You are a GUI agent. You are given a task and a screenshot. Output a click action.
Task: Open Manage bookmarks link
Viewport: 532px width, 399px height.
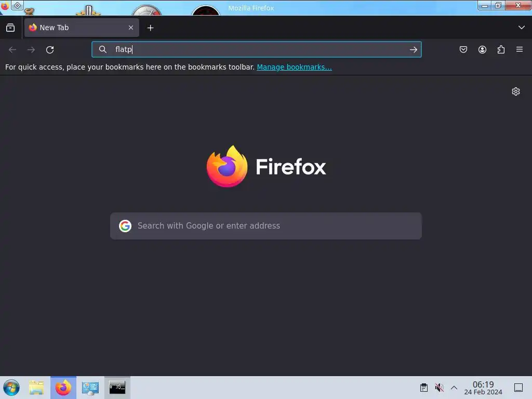coord(294,67)
